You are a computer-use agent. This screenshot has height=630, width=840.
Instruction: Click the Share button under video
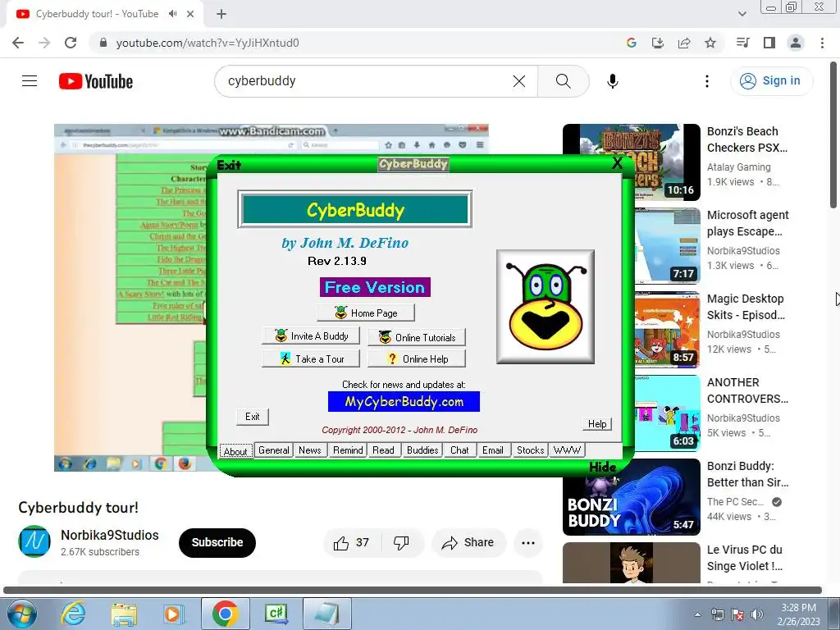[468, 543]
